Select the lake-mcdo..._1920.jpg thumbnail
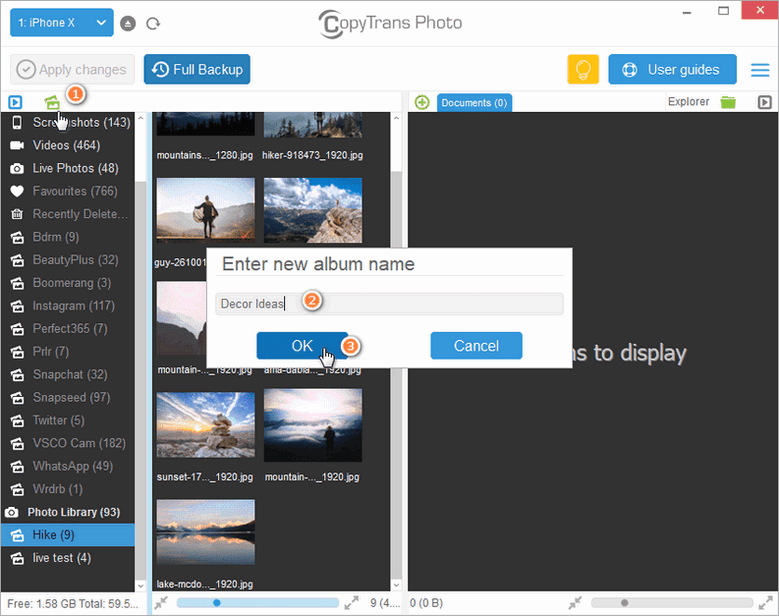 coord(206,532)
